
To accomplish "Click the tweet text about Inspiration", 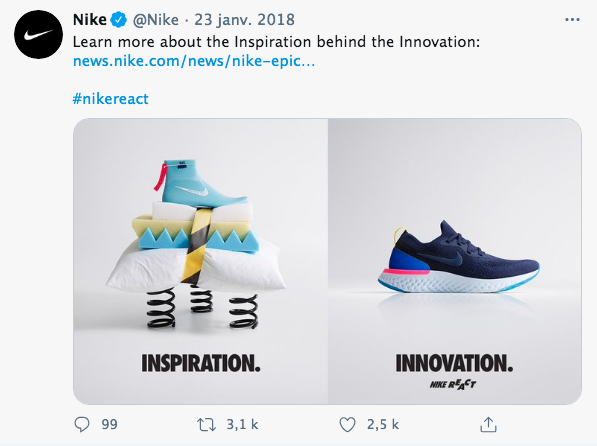I will pos(276,42).
